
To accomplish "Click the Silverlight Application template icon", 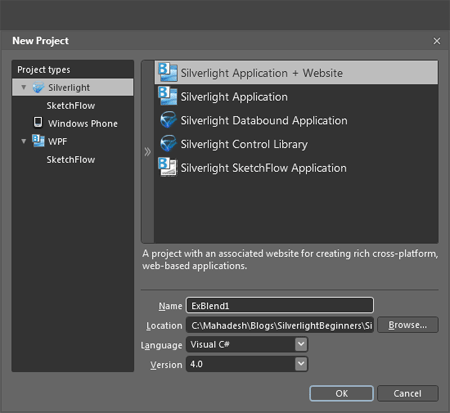I will 168,96.
